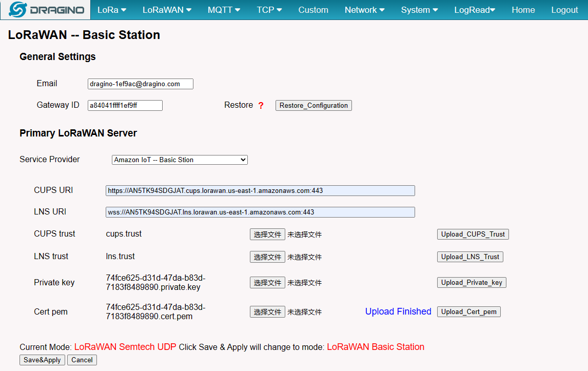Click the Cancel button

[82, 360]
